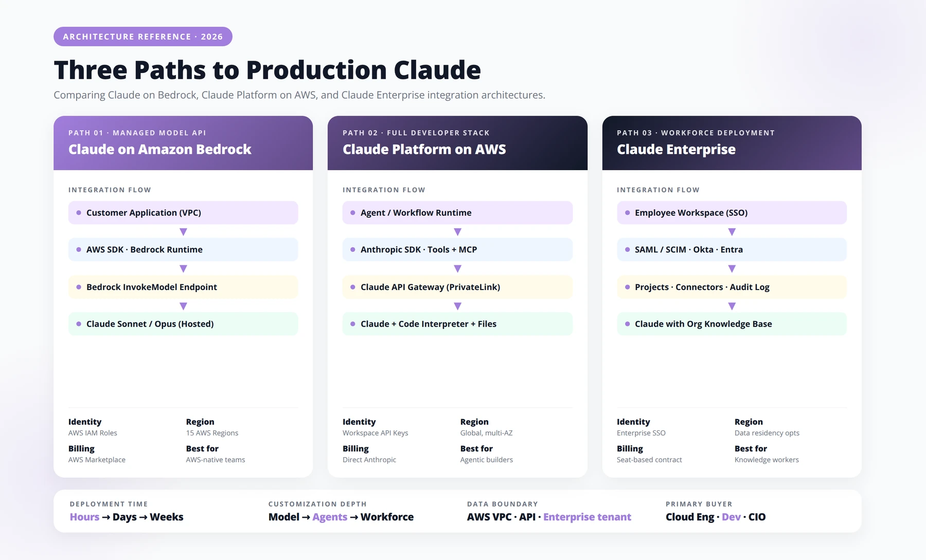Click the Path 01 Managed Model API label
The height and width of the screenshot is (560, 926).
click(x=137, y=133)
